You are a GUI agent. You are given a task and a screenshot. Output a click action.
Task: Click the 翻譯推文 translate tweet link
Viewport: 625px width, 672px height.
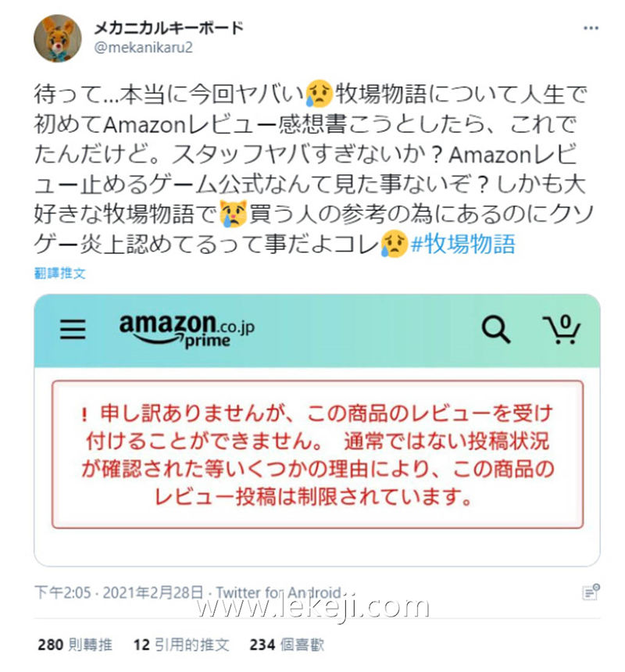coord(60,273)
